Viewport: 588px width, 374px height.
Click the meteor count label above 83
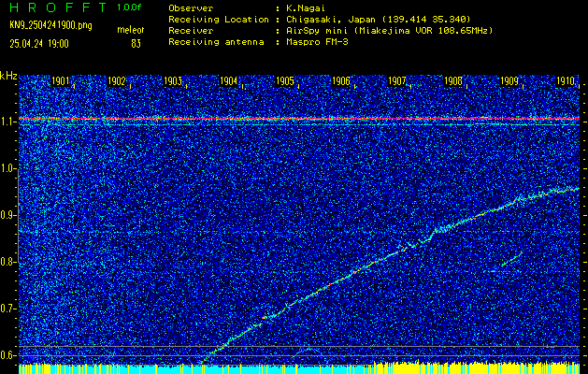click(x=131, y=30)
